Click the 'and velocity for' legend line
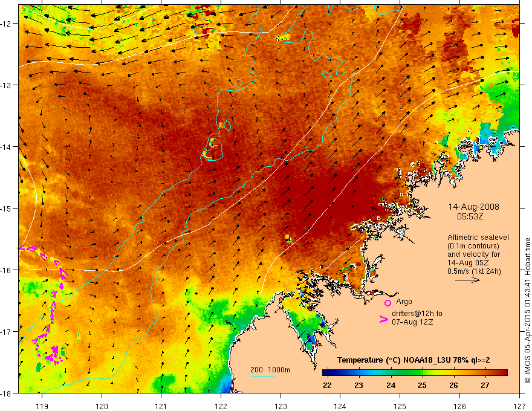This screenshot has width=532, height=411. pos(474,254)
